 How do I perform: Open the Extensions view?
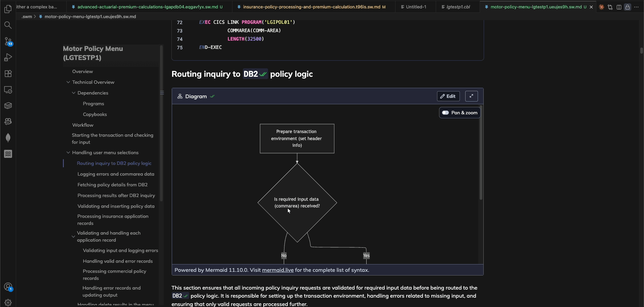tap(8, 73)
